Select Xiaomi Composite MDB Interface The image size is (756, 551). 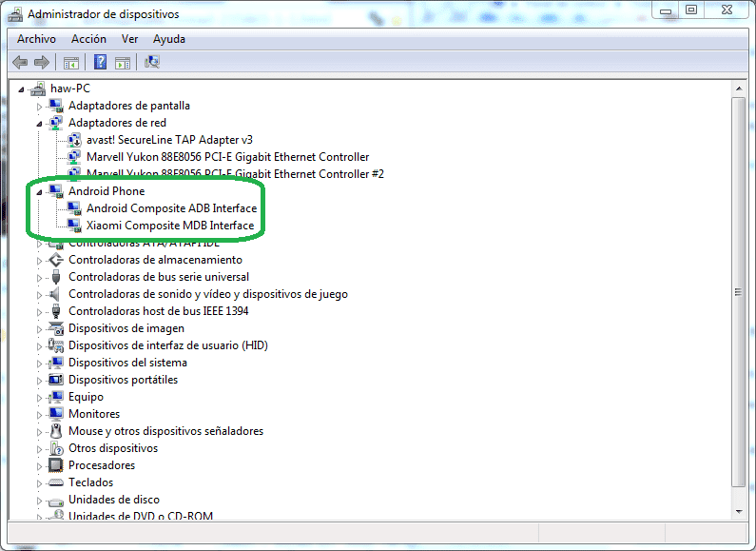(x=170, y=226)
